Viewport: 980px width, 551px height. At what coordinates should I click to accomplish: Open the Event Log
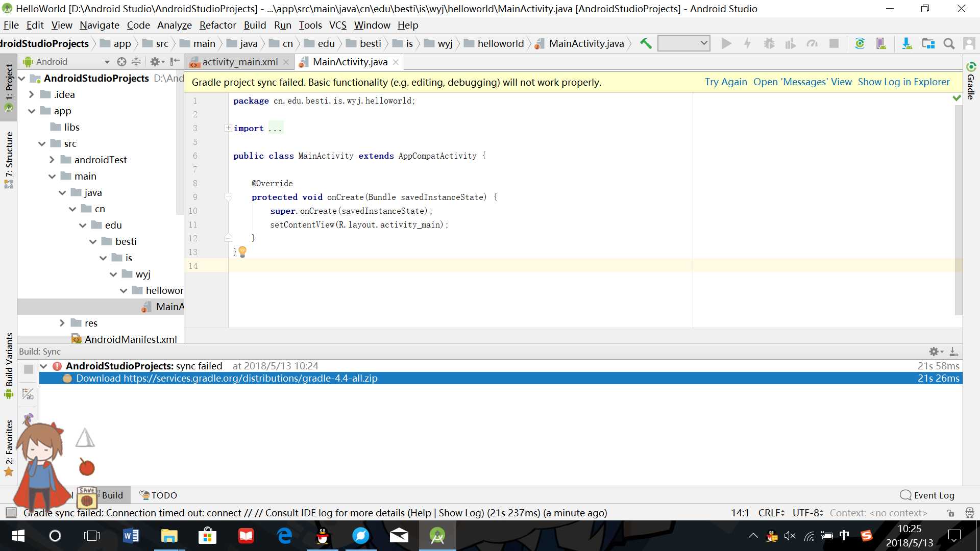pyautogui.click(x=927, y=495)
